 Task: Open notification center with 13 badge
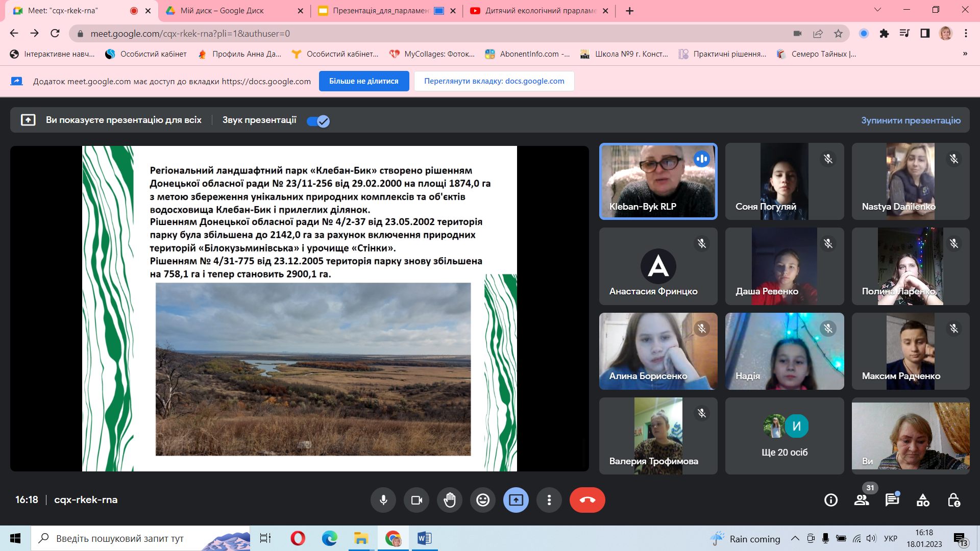pos(960,539)
